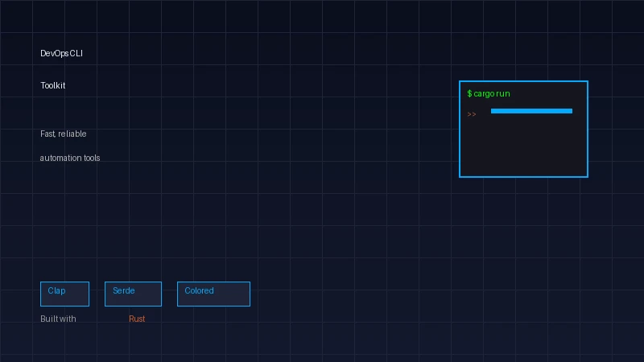The height and width of the screenshot is (362, 644).
Task: Click the word "tools" in the subtitle
Action: click(x=92, y=158)
